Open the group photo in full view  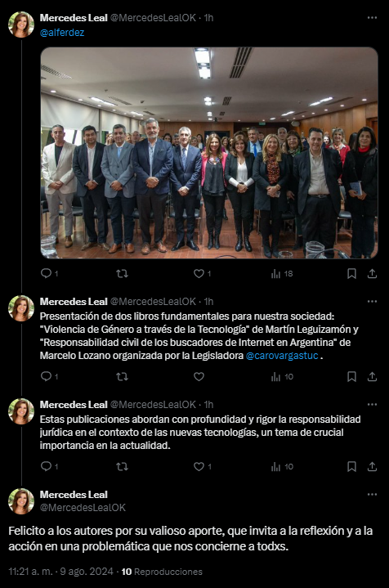pos(208,153)
